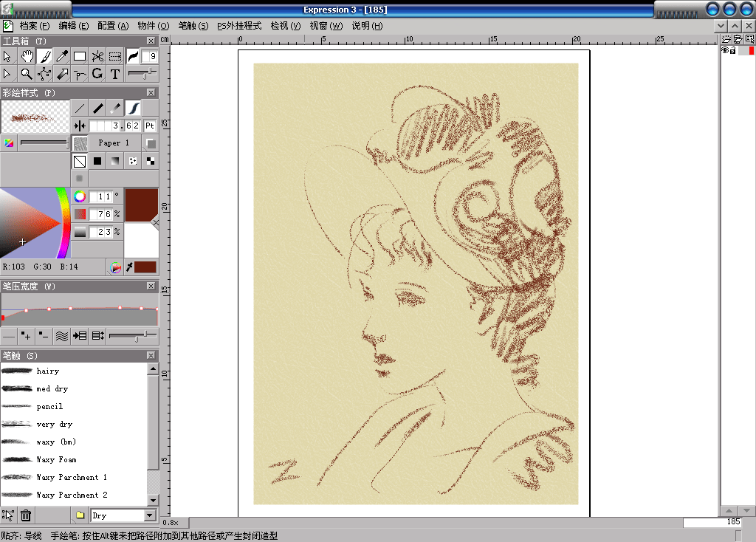The height and width of the screenshot is (542, 756).
Task: Select the eyedropper tool in the toolbox
Action: click(62, 56)
